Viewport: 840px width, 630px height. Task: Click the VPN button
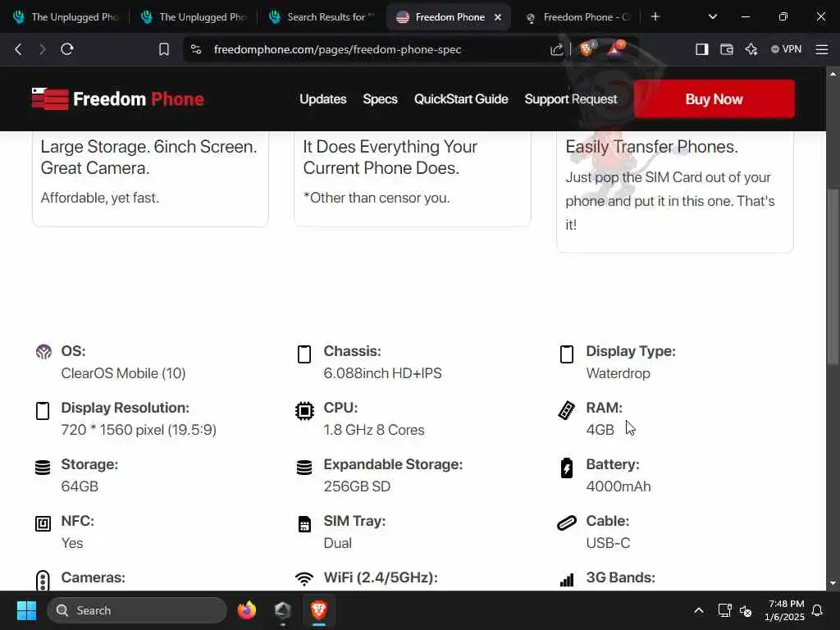[786, 49]
